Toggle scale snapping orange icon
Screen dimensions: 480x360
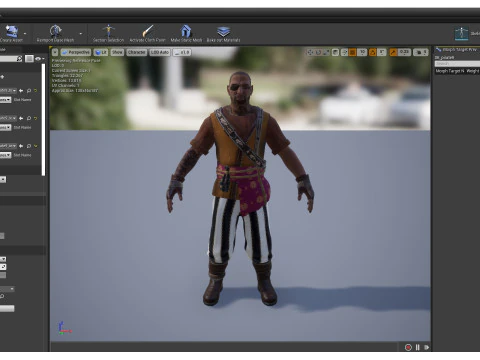point(393,52)
